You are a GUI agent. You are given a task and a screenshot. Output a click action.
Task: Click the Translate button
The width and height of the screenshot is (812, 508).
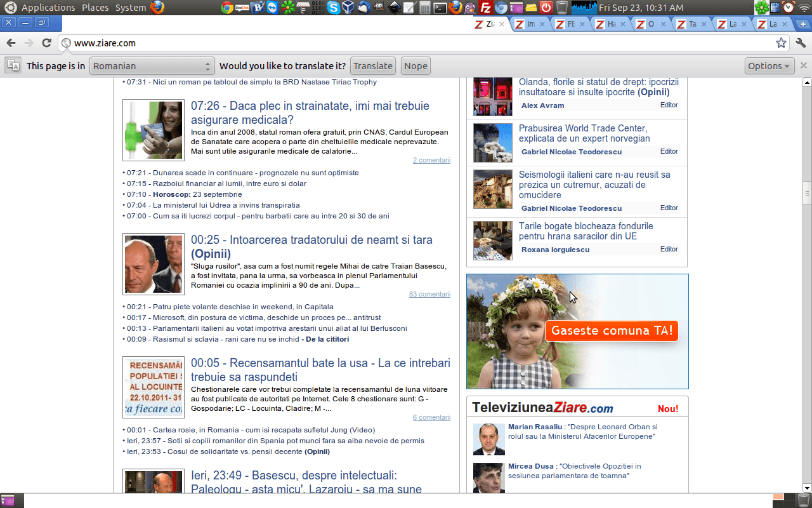coord(373,66)
